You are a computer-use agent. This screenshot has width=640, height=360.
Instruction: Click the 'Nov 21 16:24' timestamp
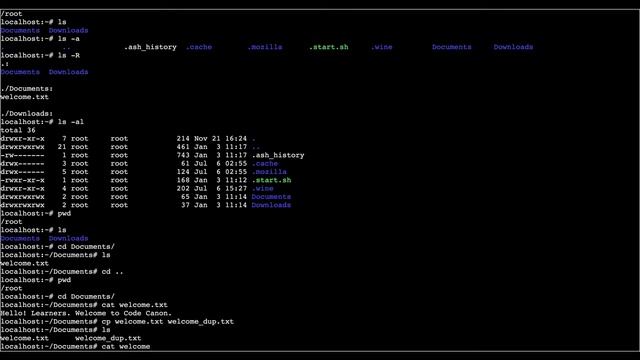point(221,138)
